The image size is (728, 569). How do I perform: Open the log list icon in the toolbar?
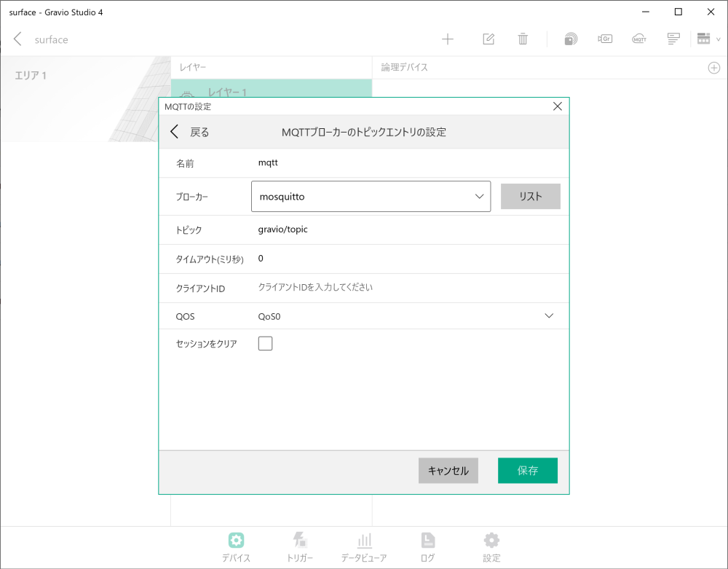pyautogui.click(x=673, y=38)
